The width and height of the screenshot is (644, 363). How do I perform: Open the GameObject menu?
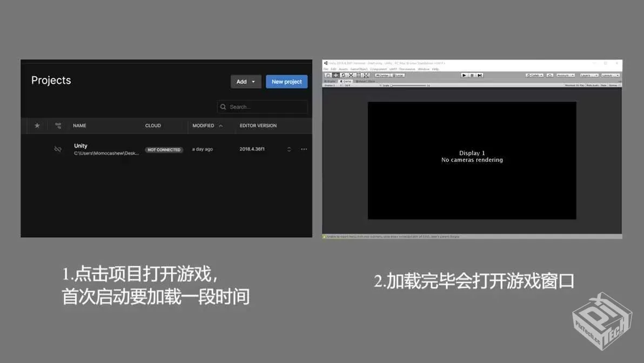(358, 69)
